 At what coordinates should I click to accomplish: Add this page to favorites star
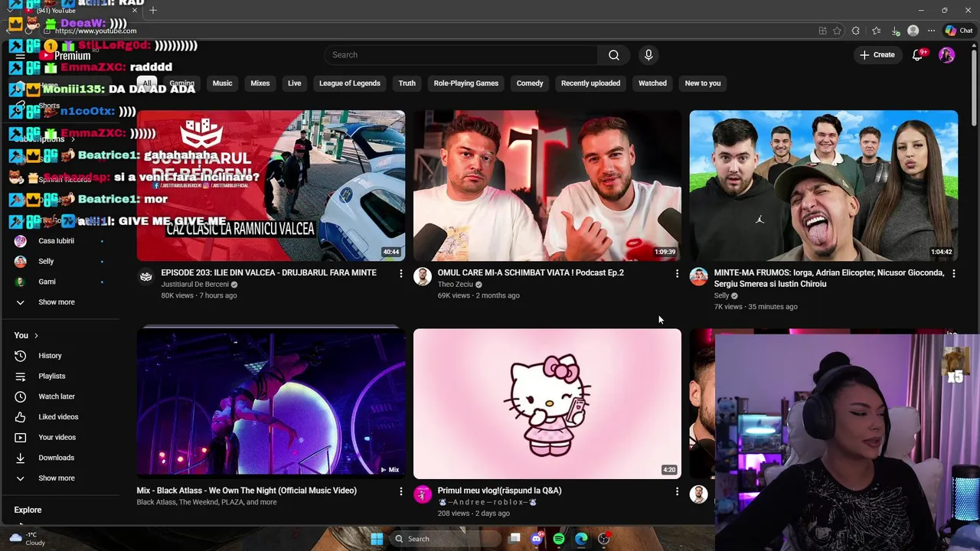pos(838,31)
